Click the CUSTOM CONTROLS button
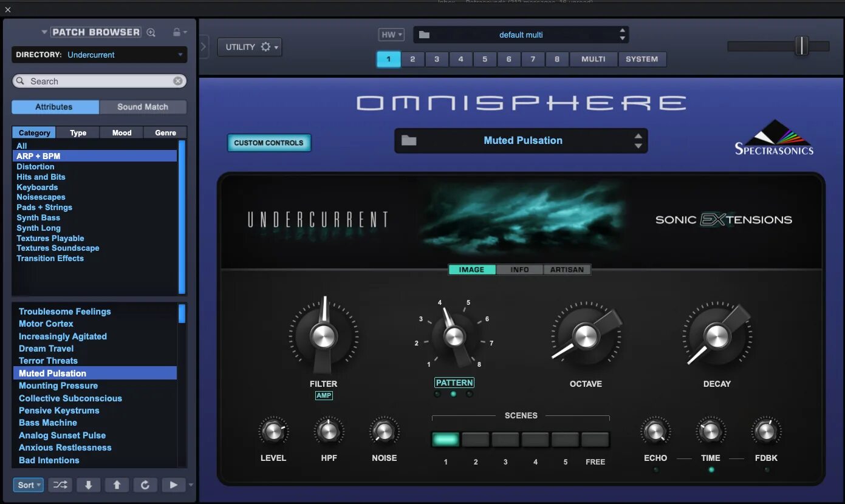Viewport: 845px width, 504px height. (x=269, y=143)
